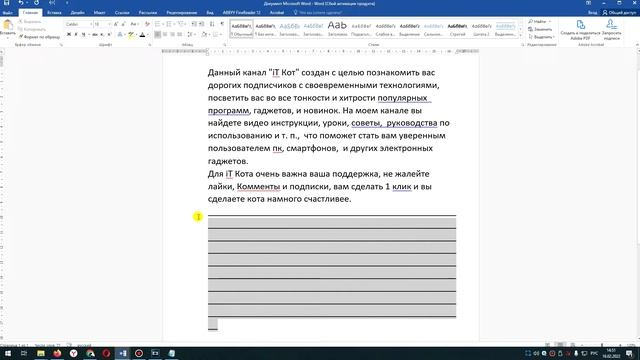Open the Windows Start menu

pos(7,353)
